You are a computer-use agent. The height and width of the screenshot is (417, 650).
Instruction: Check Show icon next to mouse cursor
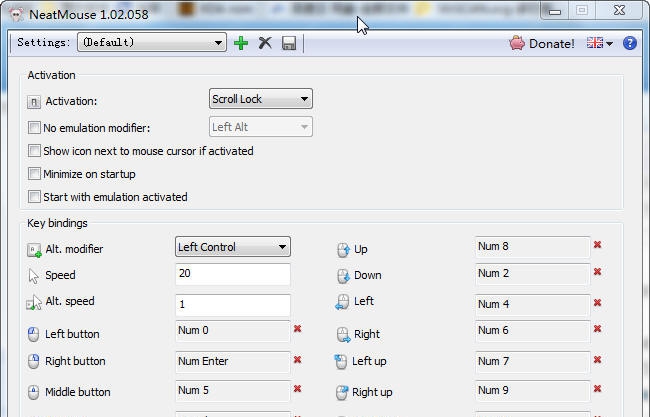pyautogui.click(x=34, y=150)
